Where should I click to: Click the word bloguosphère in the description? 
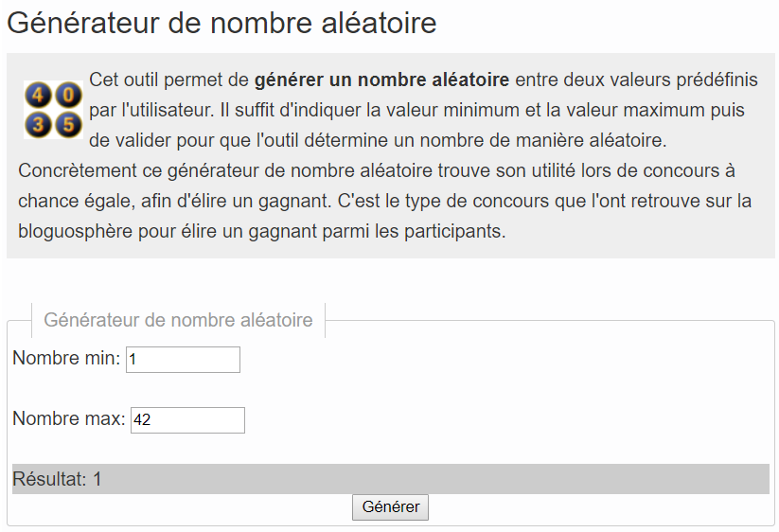pyautogui.click(x=76, y=232)
